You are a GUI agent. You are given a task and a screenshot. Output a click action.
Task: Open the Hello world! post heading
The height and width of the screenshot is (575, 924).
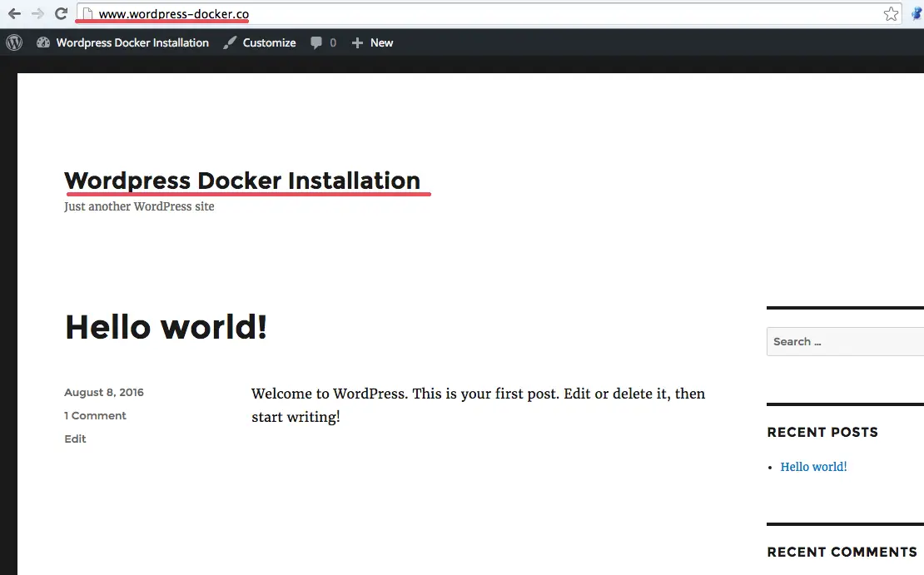[x=166, y=327]
